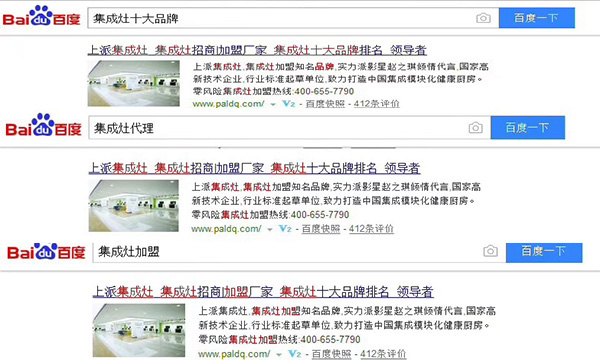Image resolution: width=600 pixels, height=360 pixels.
Task: View 412条评价 in the 集成灶加盟 result
Action: tap(383, 354)
